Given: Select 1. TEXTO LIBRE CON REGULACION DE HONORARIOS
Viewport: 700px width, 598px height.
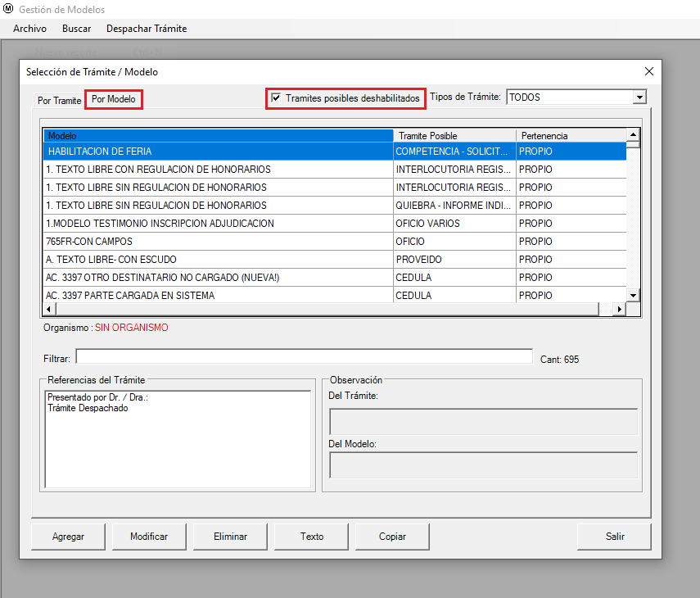Looking at the screenshot, I should (335, 170).
